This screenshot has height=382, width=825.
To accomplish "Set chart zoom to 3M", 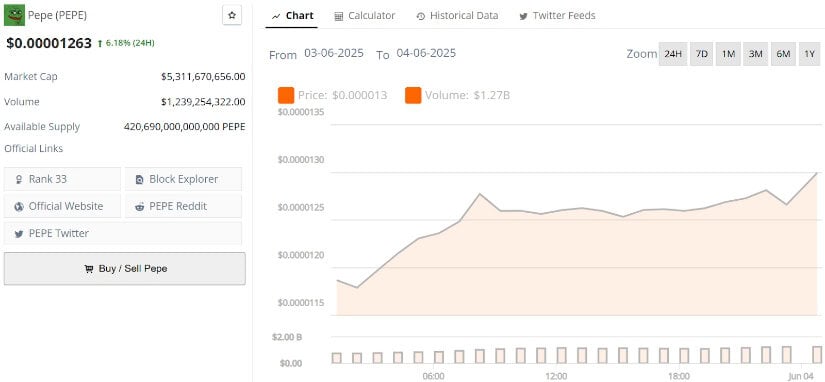I will 756,54.
